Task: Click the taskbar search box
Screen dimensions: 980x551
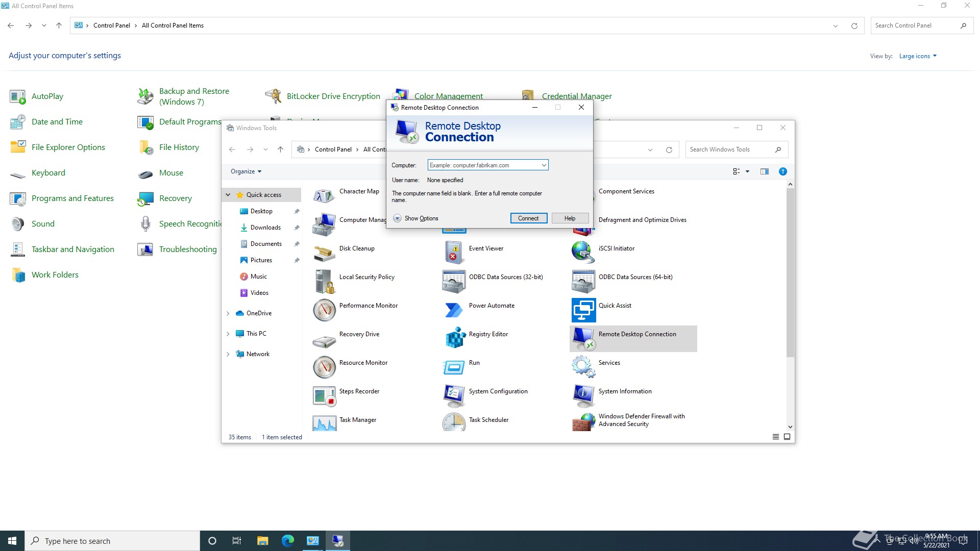Action: pos(112,541)
